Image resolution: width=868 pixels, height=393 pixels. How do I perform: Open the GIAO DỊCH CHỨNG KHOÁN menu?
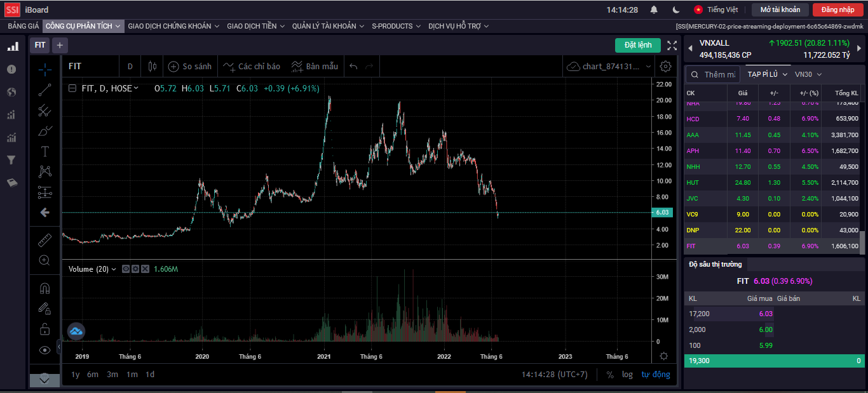173,26
